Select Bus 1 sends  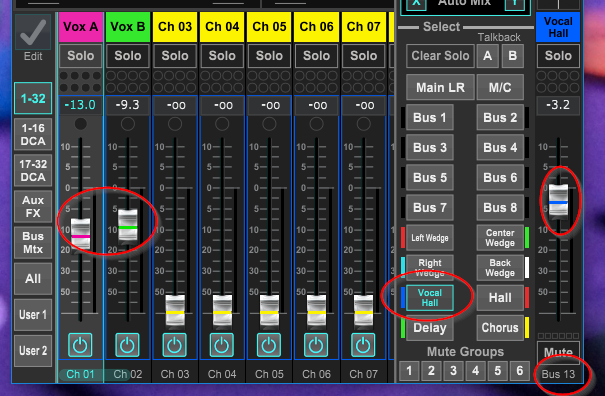pyautogui.click(x=429, y=117)
